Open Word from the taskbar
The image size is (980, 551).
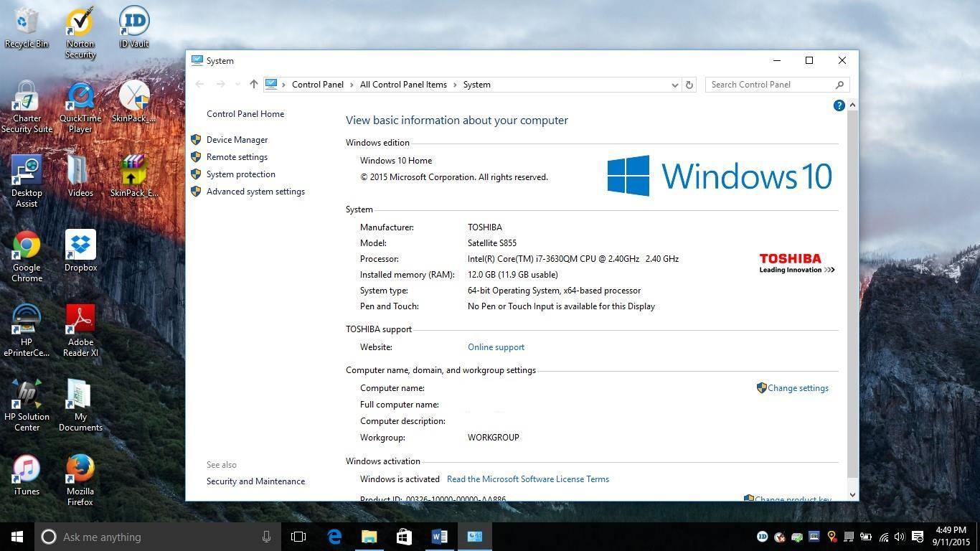[439, 537]
